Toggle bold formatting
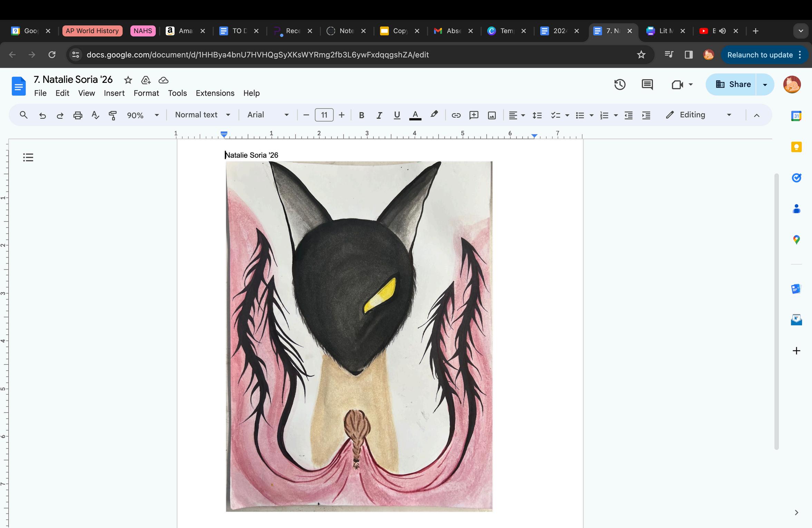The width and height of the screenshot is (812, 528). [x=361, y=115]
